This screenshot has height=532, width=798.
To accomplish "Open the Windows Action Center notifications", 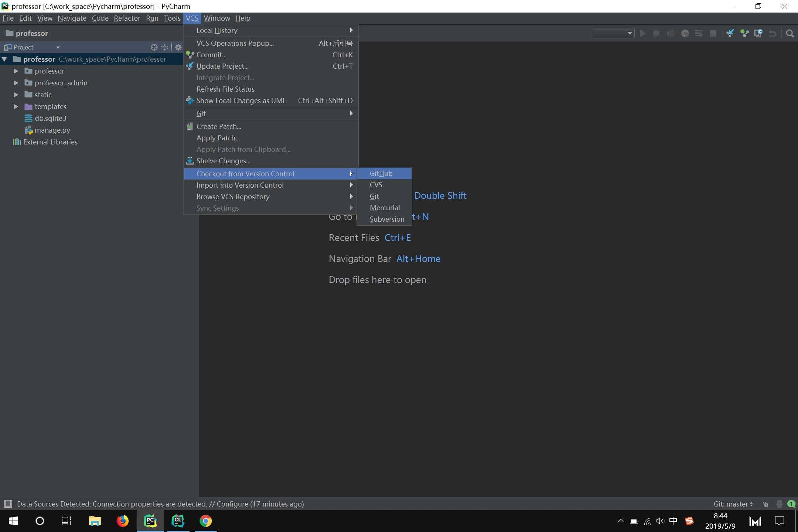I will click(x=780, y=521).
